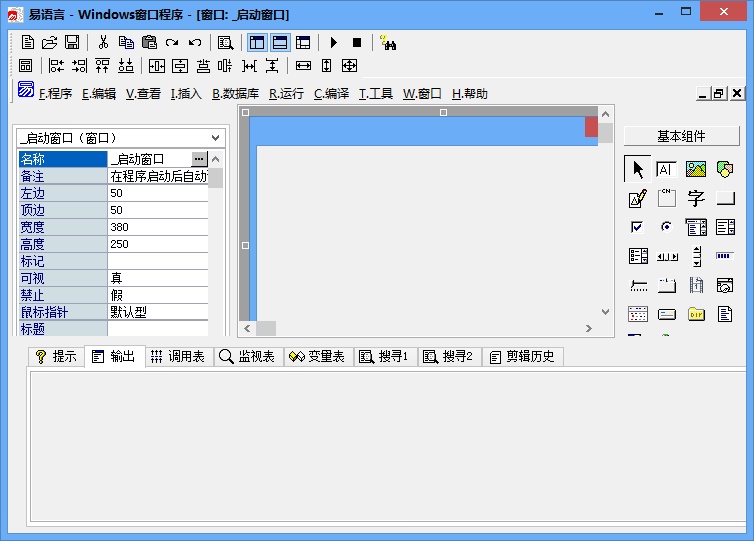Align selected components to the bottom

click(126, 65)
